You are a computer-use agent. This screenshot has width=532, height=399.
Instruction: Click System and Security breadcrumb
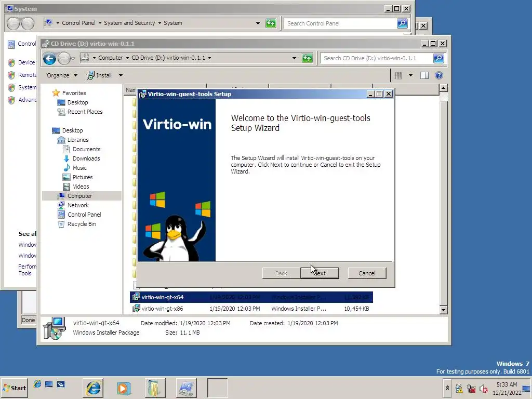click(x=129, y=23)
